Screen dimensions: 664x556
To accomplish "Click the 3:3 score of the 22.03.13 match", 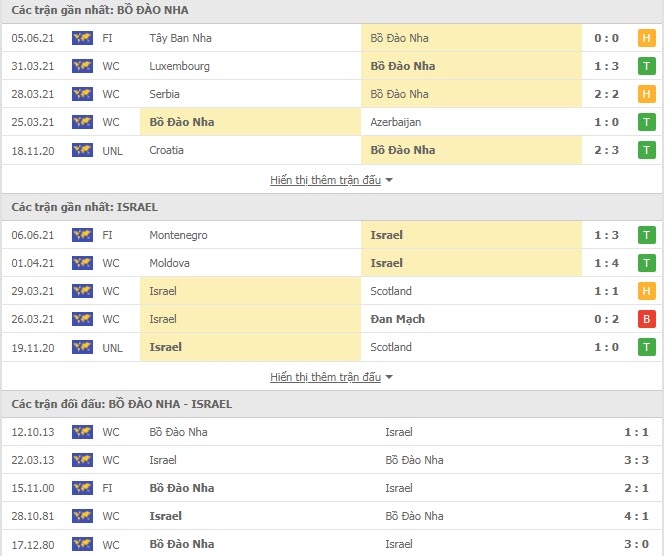I will pyautogui.click(x=636, y=460).
